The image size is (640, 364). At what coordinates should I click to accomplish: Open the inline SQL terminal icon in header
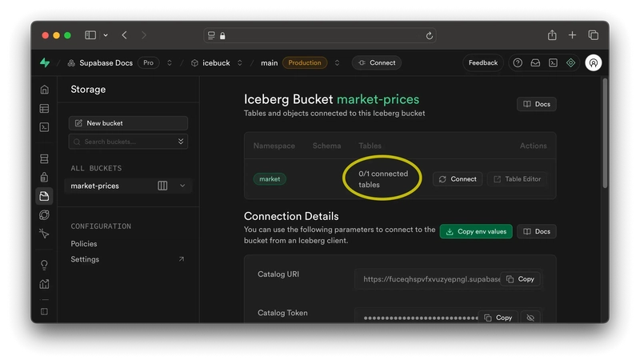coord(553,63)
